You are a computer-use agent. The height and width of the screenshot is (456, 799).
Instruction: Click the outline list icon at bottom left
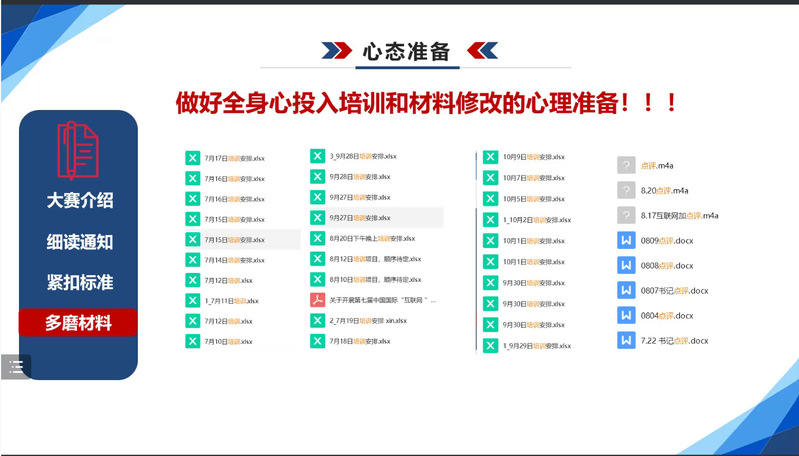click(16, 366)
